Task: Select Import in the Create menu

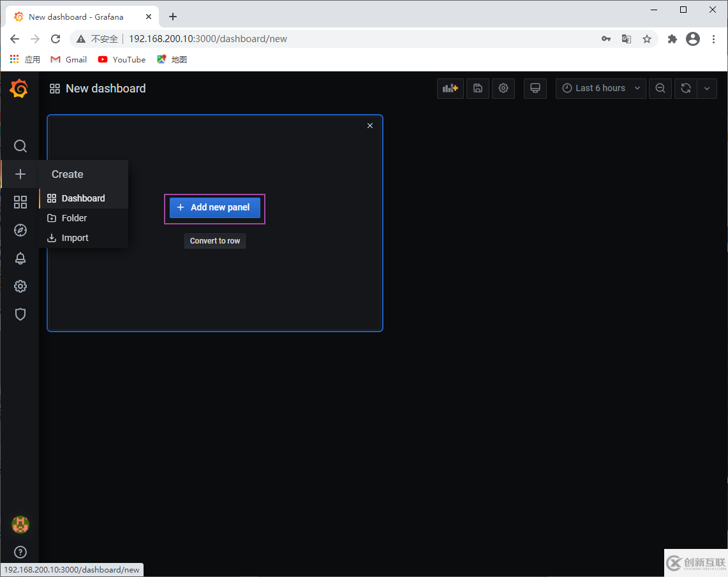Action: tap(84, 238)
